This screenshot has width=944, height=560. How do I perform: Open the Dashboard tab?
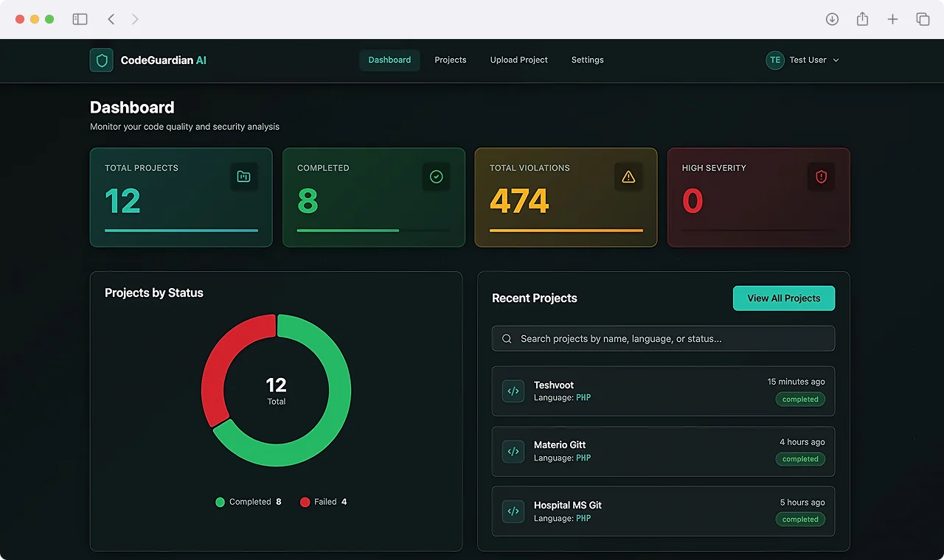coord(389,60)
